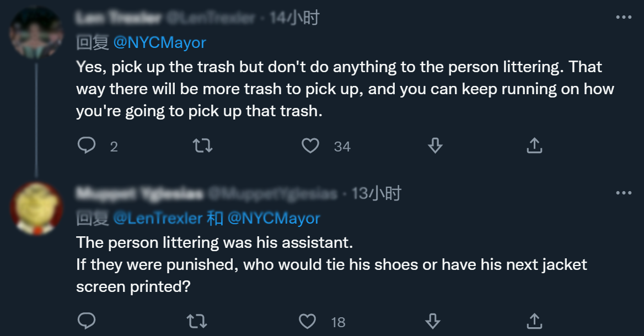Retweet the second tweet about the assistant

198,321
